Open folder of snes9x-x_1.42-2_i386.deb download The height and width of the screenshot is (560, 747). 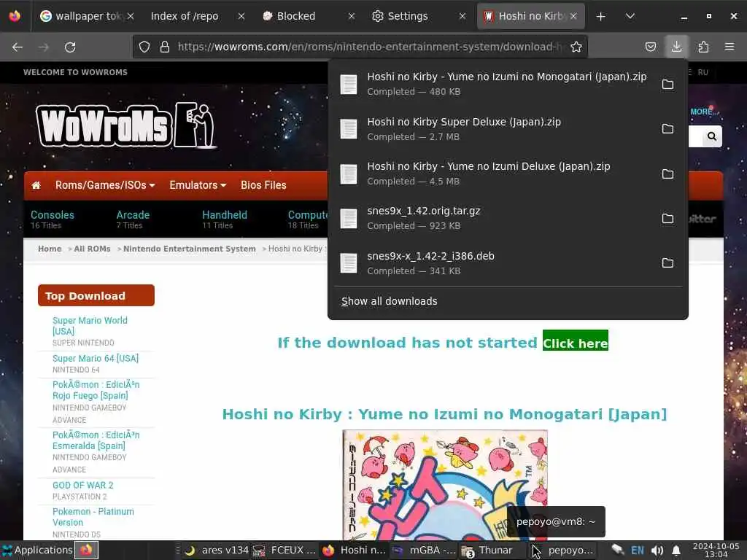tap(667, 262)
